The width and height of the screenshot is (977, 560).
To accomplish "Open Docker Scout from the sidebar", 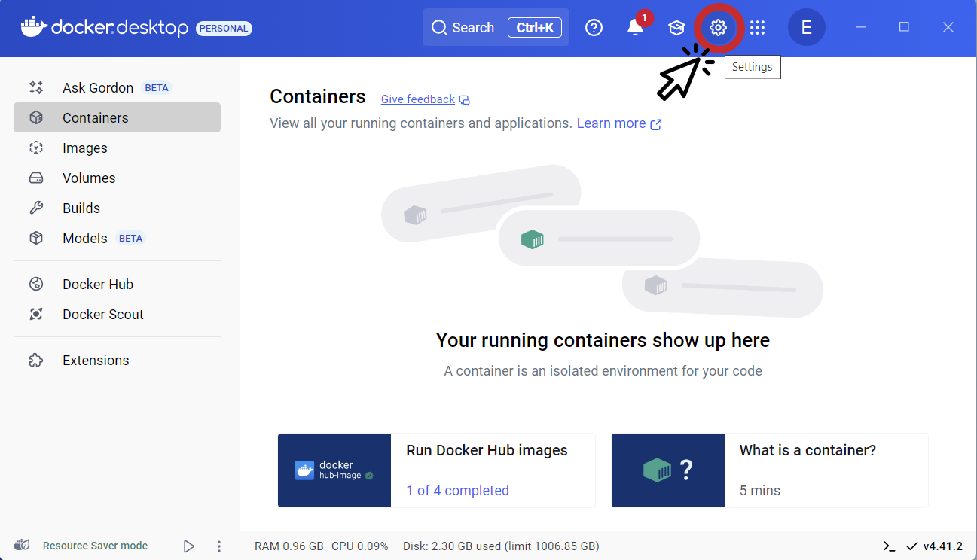I will 35,314.
